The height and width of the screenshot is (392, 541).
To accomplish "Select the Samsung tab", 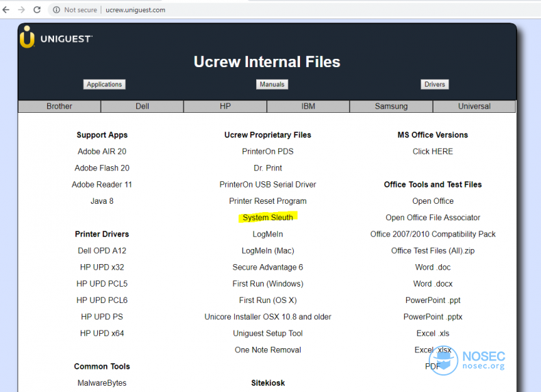I will 391,106.
